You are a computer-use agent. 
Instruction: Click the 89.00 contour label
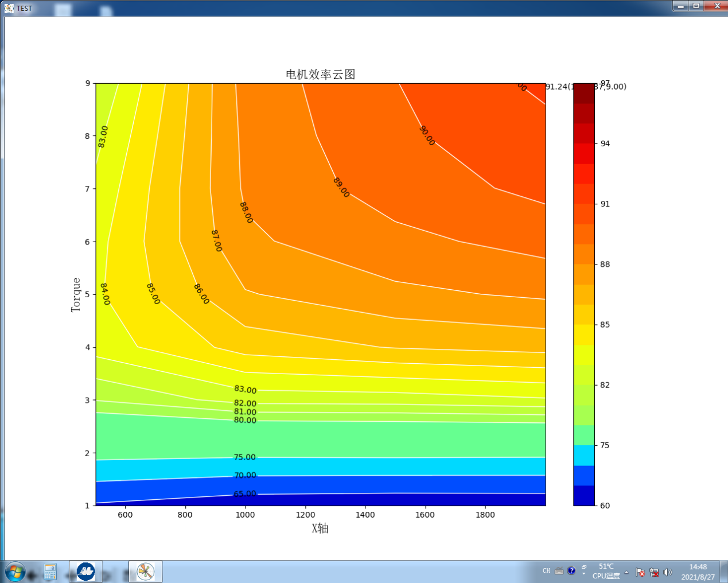341,188
